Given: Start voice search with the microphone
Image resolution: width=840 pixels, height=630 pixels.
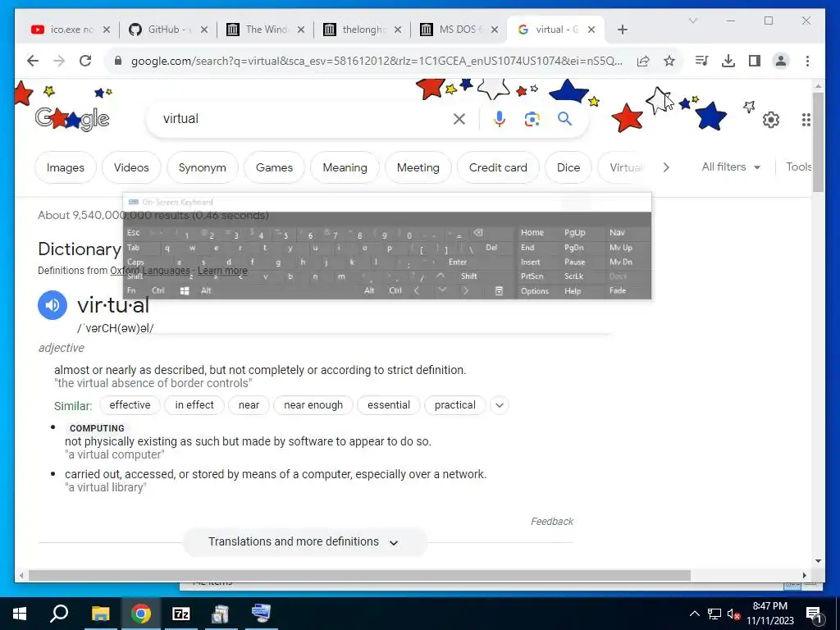Looking at the screenshot, I should (x=500, y=119).
